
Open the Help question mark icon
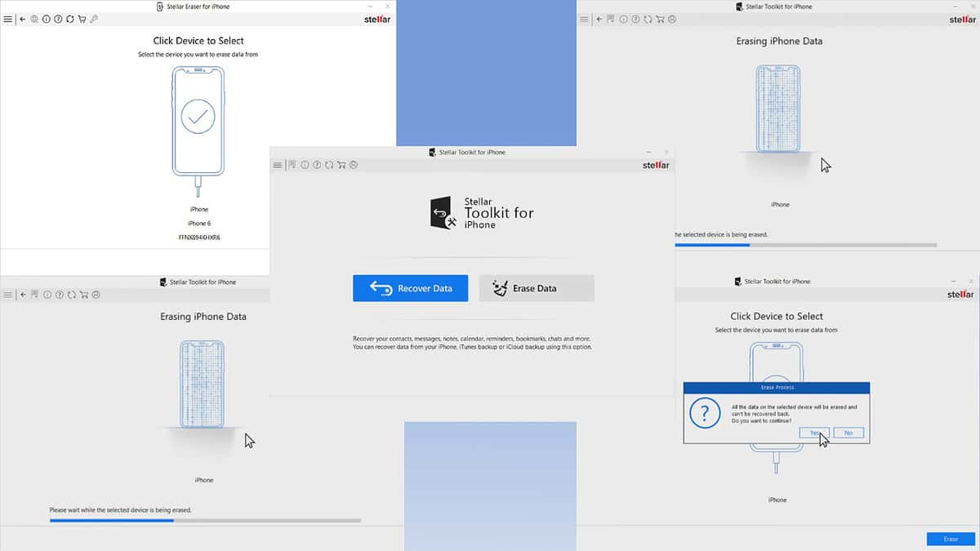[57, 19]
